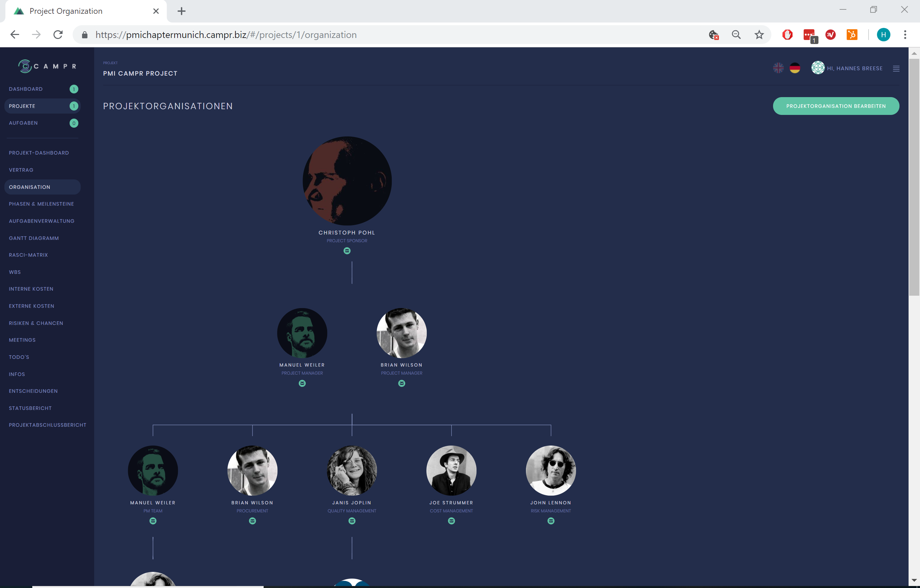Open RASCI-Matrix
The height and width of the screenshot is (588, 920).
28,255
